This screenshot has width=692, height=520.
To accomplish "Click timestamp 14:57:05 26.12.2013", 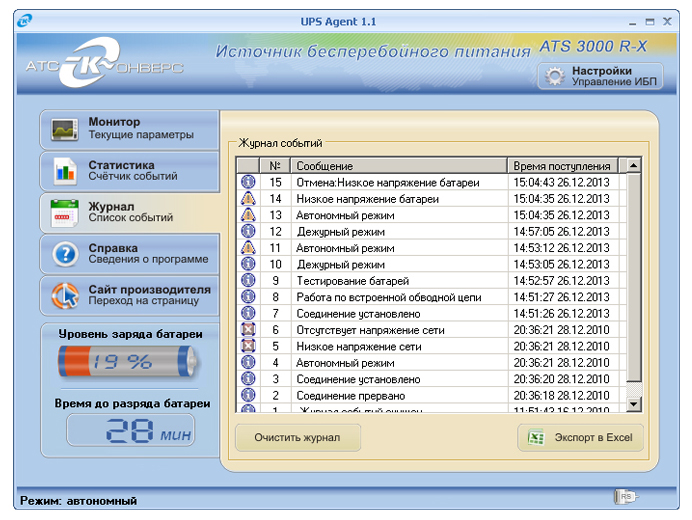I will 561,231.
